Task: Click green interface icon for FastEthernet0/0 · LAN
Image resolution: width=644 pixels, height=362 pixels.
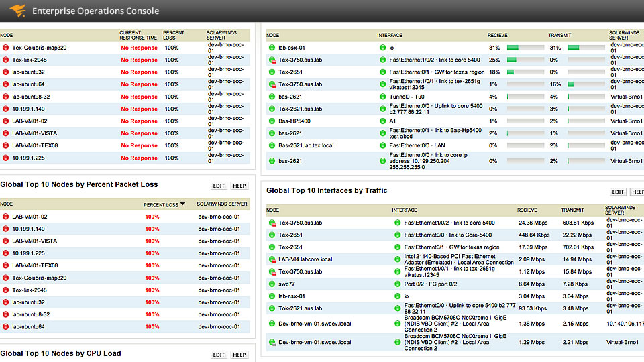Action: [383, 145]
